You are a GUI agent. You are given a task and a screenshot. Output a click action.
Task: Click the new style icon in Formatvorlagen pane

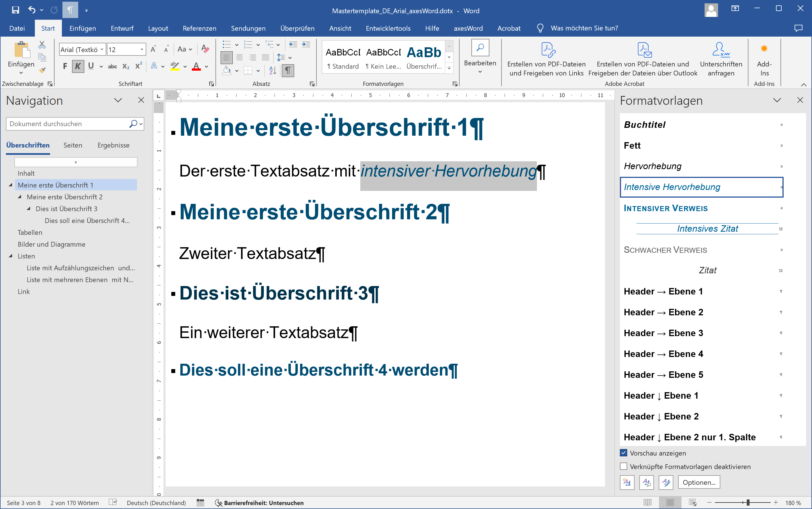tap(627, 483)
